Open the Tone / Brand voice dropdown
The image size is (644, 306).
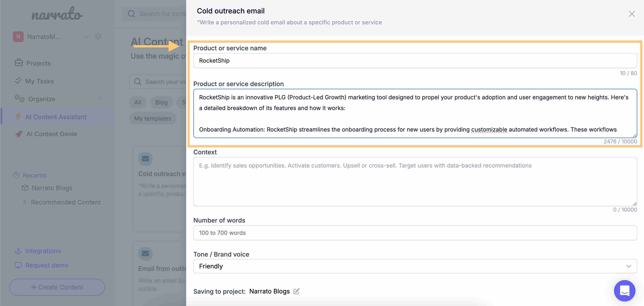point(415,266)
